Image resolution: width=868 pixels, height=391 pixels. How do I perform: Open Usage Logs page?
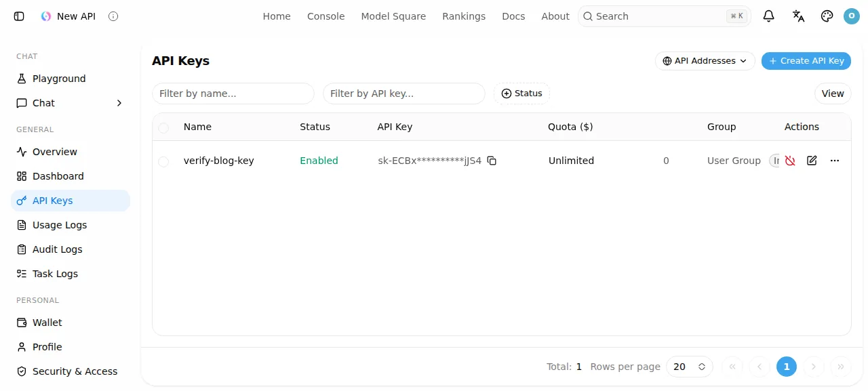[71, 225]
